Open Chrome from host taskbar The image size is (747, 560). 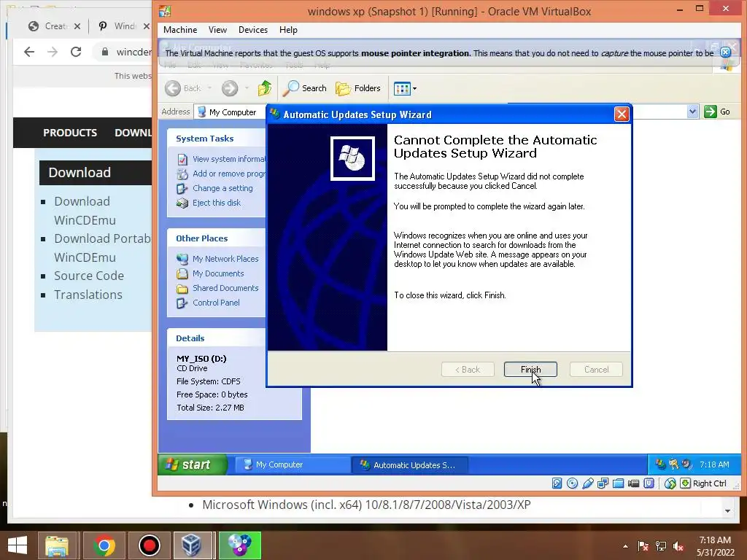click(x=104, y=545)
